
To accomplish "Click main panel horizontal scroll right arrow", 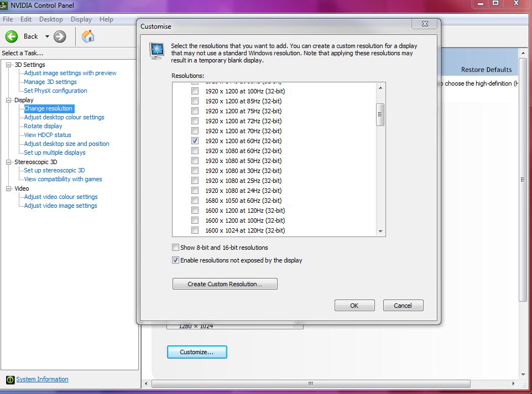I will point(513,384).
